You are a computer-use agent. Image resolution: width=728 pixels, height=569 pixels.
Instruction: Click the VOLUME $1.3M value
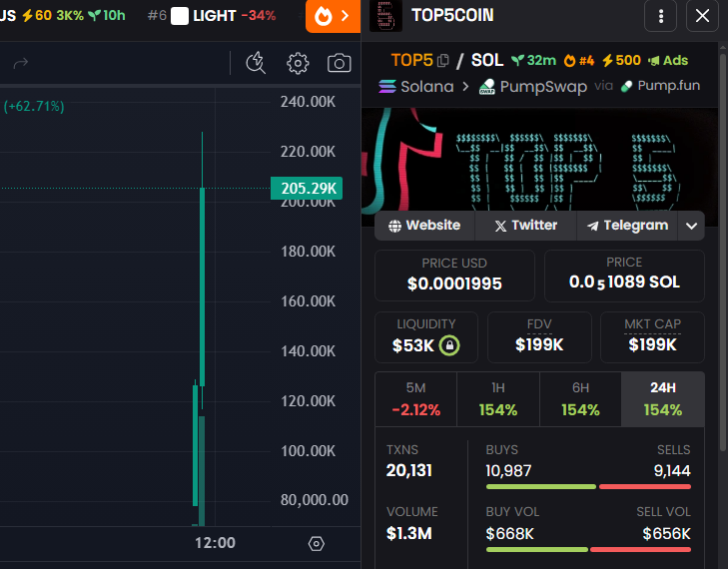409,534
